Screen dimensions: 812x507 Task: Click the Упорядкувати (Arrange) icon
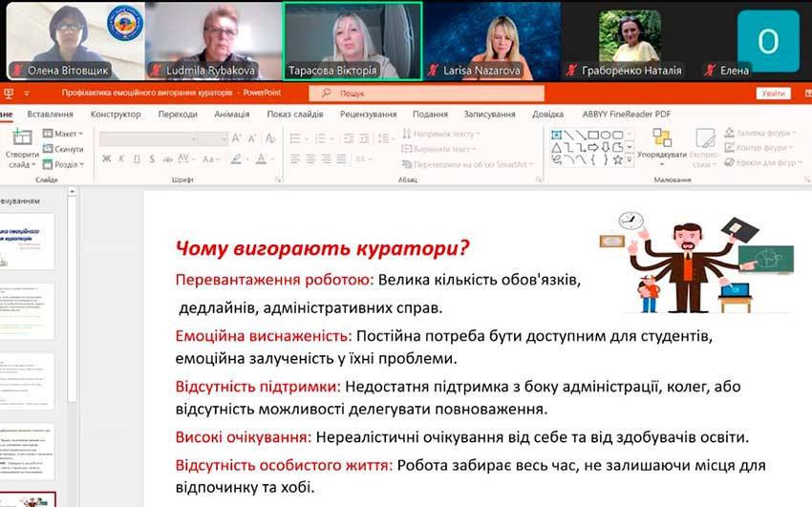[661, 139]
